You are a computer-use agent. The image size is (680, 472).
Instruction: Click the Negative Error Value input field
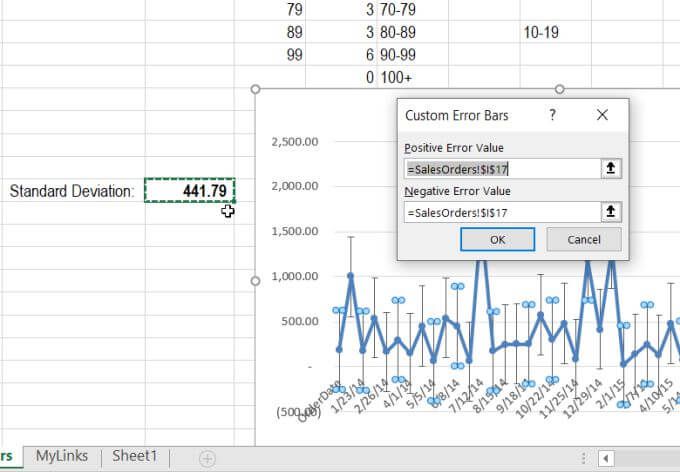pos(503,212)
